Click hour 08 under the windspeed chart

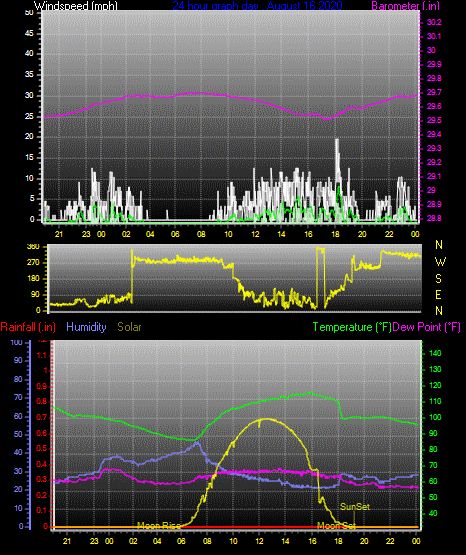pos(201,234)
